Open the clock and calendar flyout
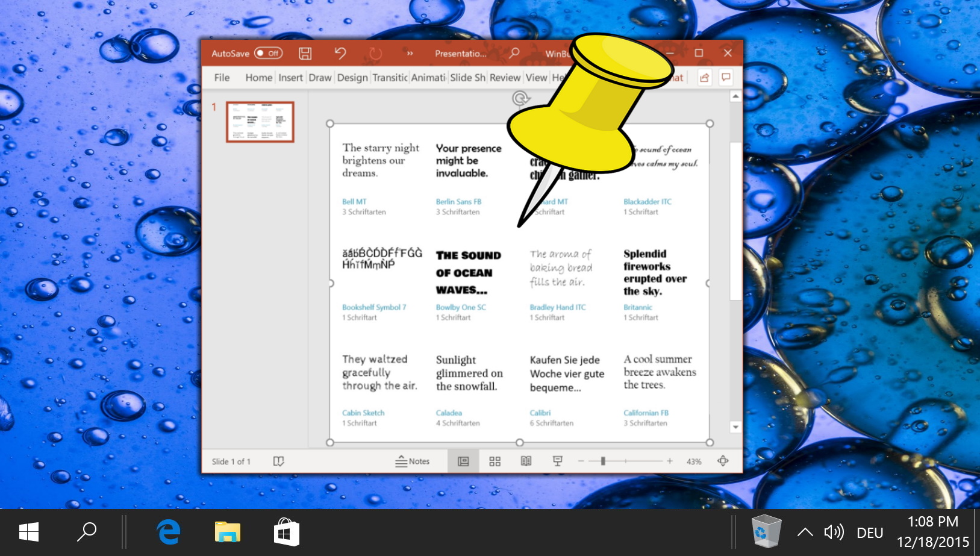This screenshot has width=980, height=556. tap(932, 532)
